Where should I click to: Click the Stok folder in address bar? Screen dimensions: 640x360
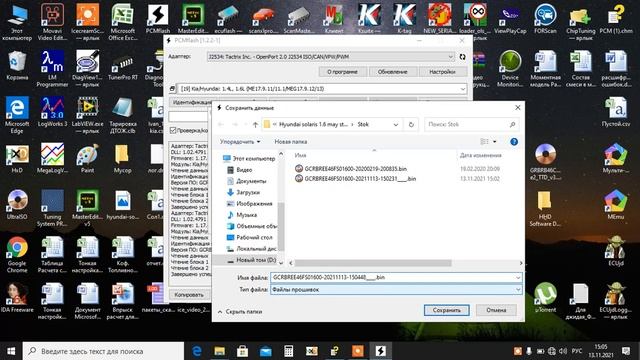[363, 124]
